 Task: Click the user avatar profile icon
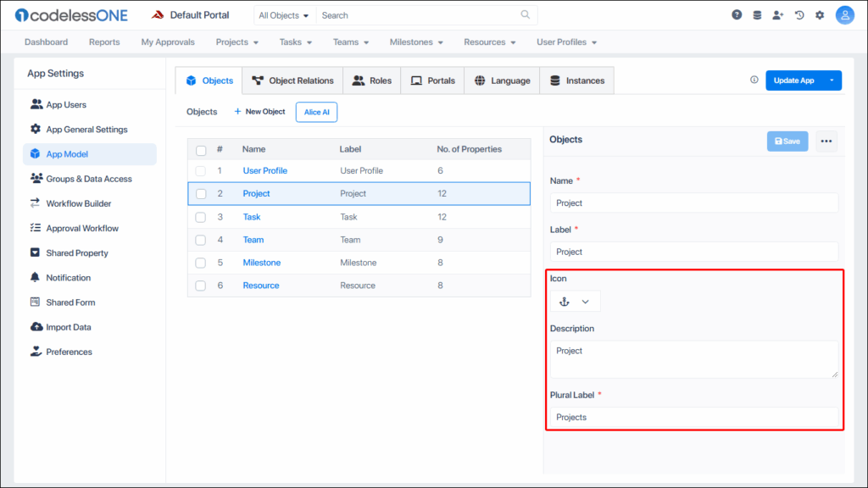844,15
